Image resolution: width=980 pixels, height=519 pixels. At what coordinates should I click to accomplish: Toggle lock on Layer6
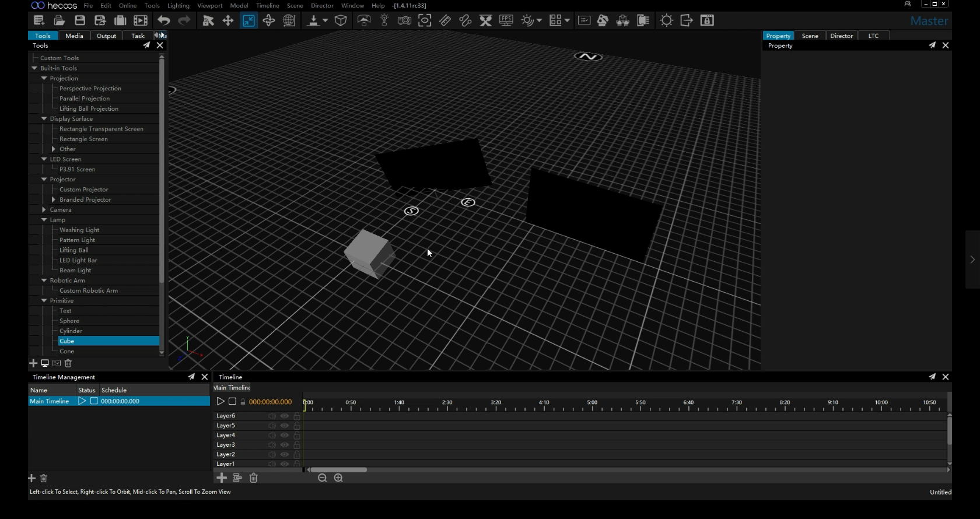click(x=297, y=416)
